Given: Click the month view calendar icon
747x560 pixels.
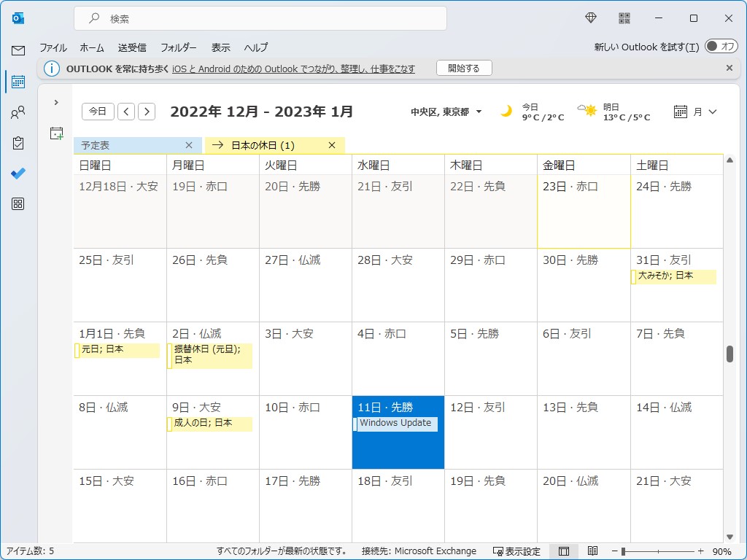Looking at the screenshot, I should click(x=681, y=112).
